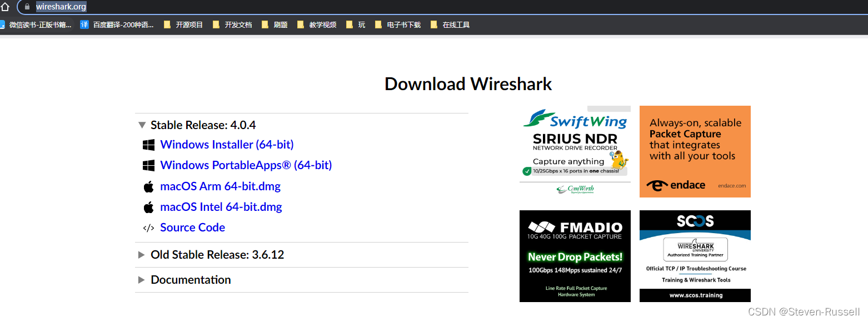Open the SCOS Wireshark University ad
The height and width of the screenshot is (321, 868).
(x=695, y=256)
